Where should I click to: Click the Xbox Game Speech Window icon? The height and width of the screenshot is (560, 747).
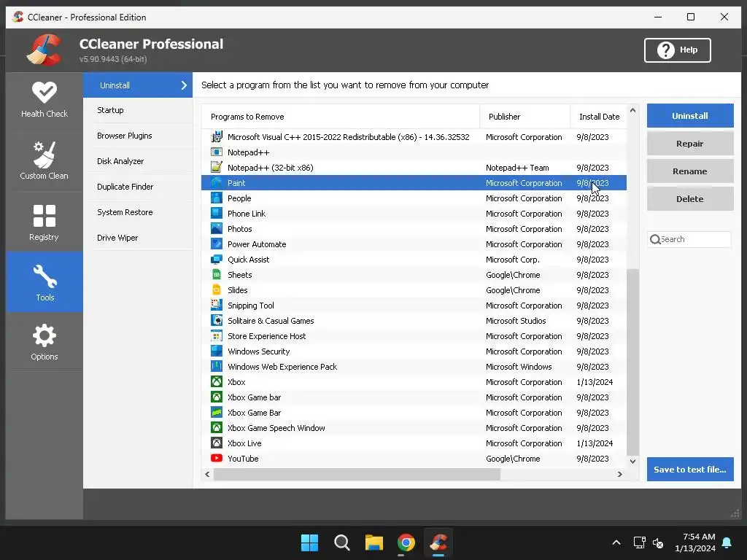coord(216,428)
